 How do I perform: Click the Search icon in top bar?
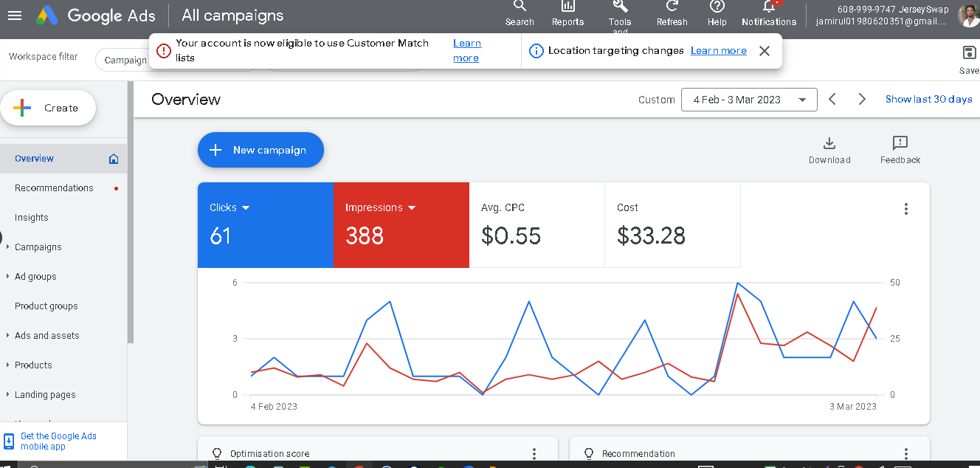[x=520, y=10]
